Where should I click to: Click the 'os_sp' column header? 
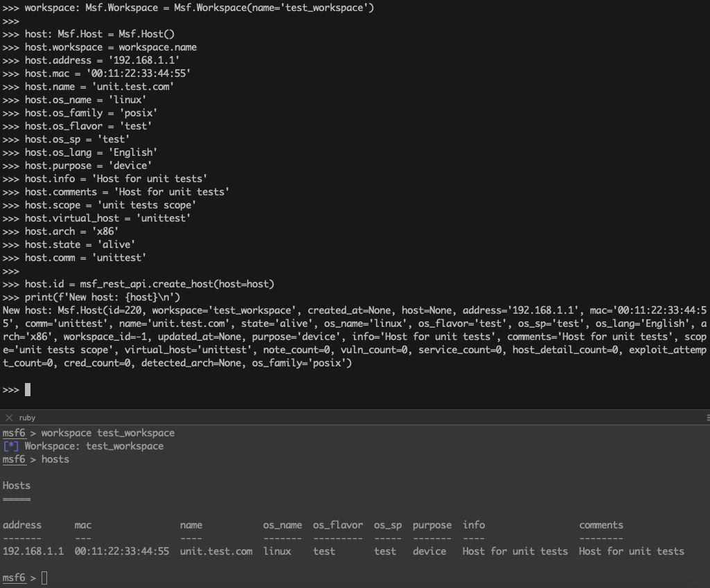388,524
